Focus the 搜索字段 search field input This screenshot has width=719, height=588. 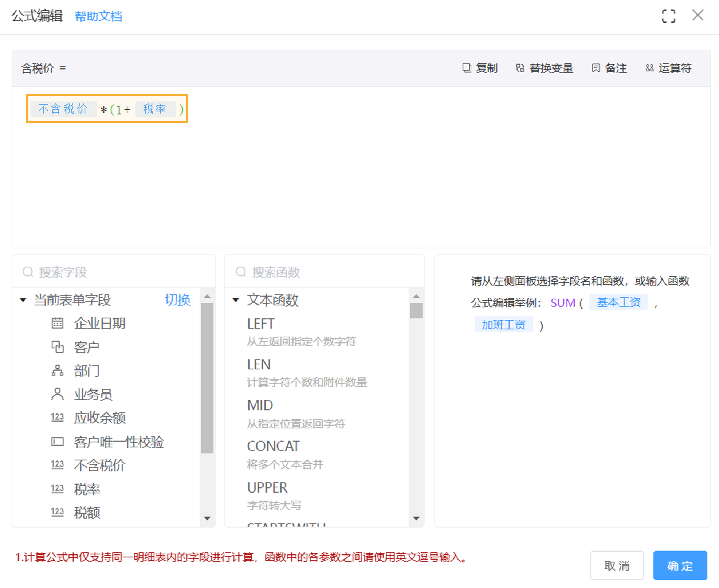pos(114,272)
